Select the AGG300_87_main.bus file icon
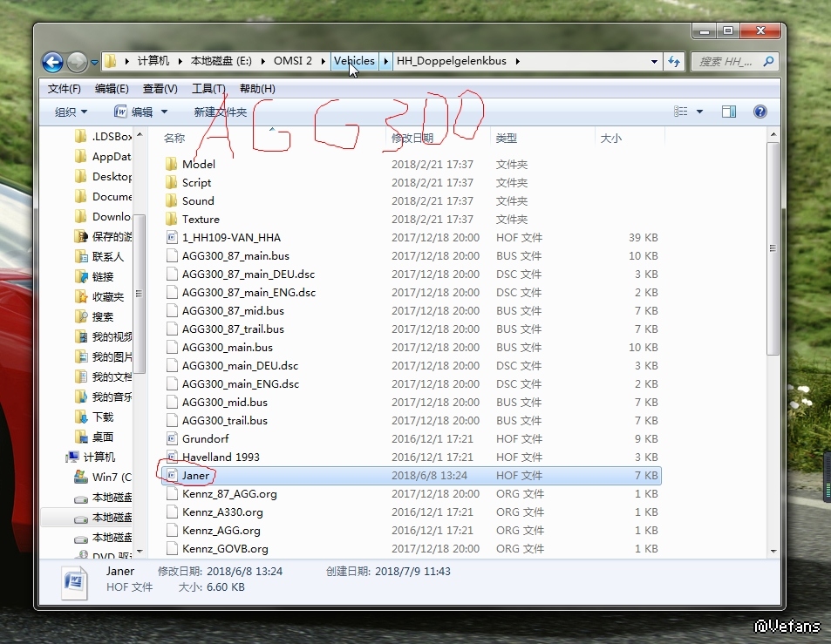Image resolution: width=831 pixels, height=644 pixels. [x=171, y=256]
